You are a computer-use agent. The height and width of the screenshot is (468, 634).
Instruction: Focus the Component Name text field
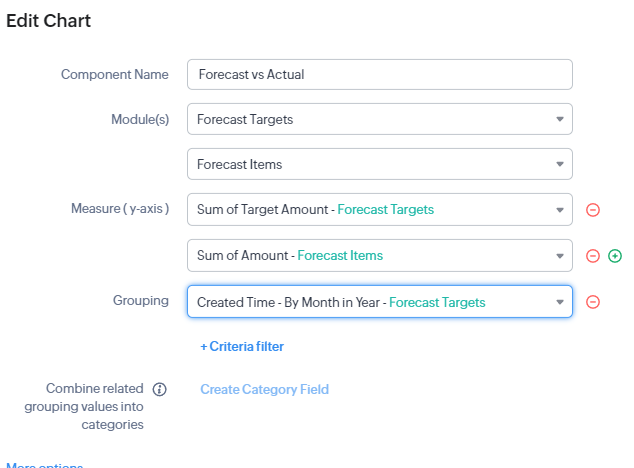[x=380, y=75]
